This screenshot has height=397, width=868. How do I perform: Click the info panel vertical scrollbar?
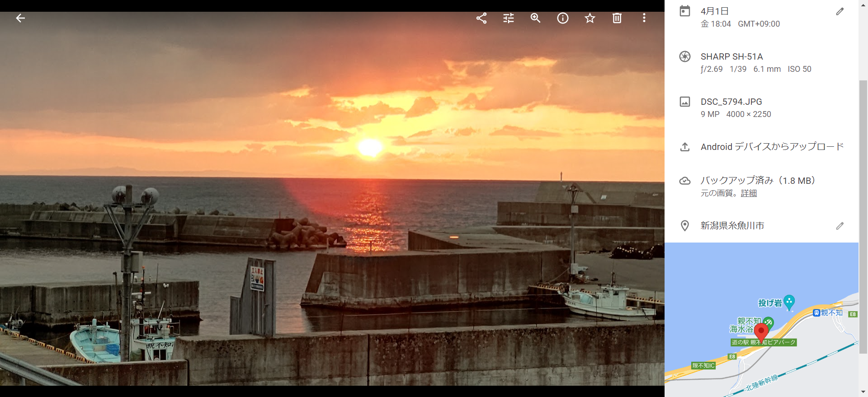(x=863, y=217)
